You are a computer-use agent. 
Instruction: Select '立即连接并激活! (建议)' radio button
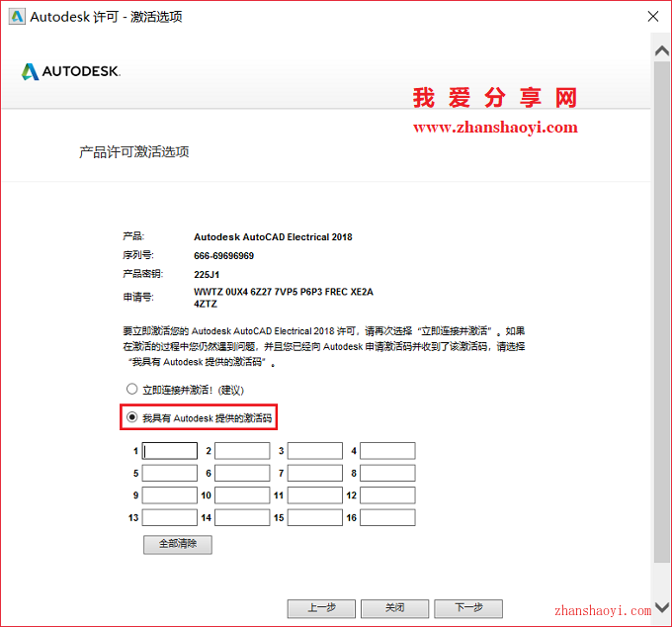[131, 389]
